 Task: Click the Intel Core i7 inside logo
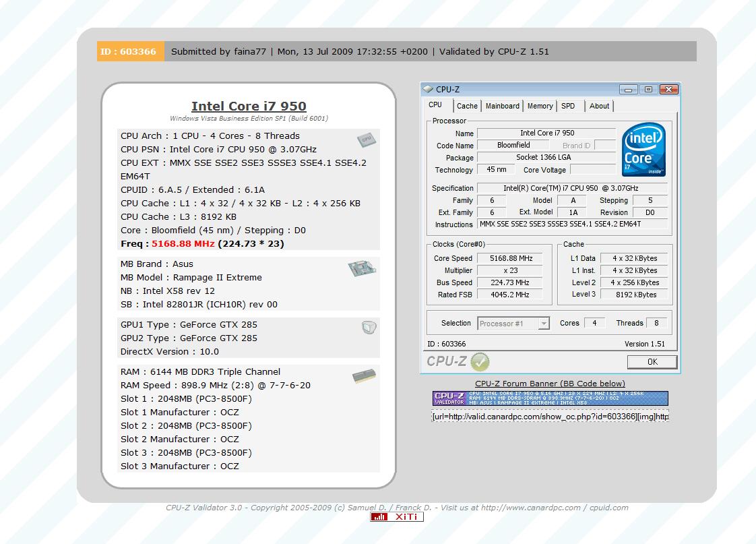coord(644,150)
